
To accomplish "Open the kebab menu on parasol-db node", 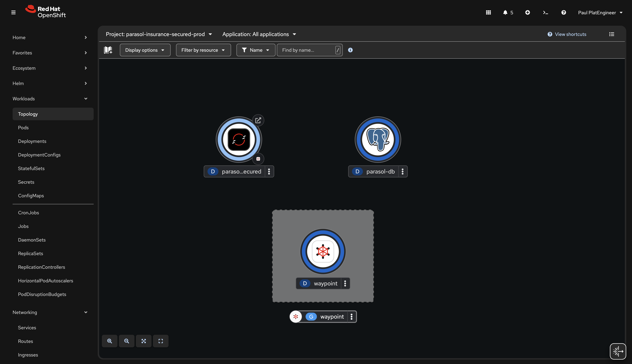I will (x=402, y=171).
